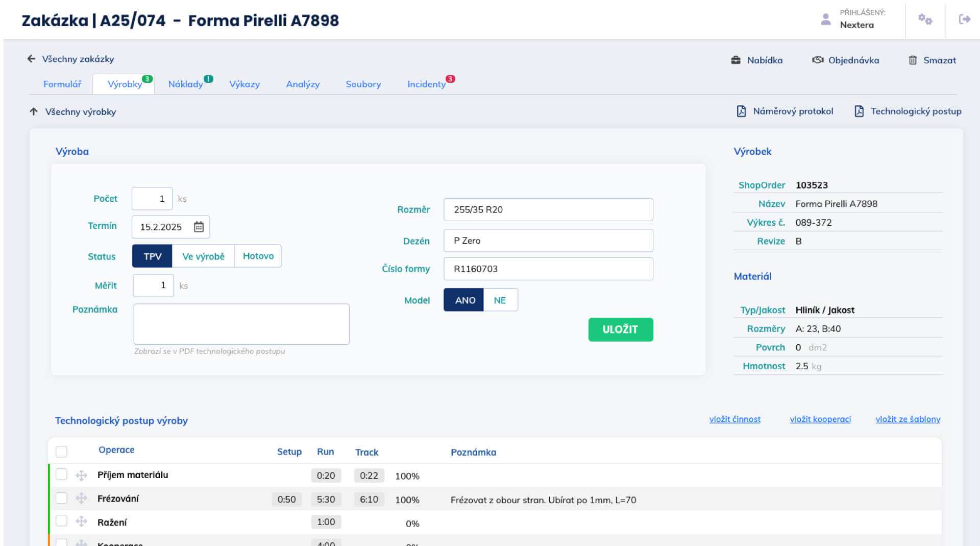The width and height of the screenshot is (980, 546).
Task: Click the Ražení Run time 1:00
Action: click(x=326, y=522)
